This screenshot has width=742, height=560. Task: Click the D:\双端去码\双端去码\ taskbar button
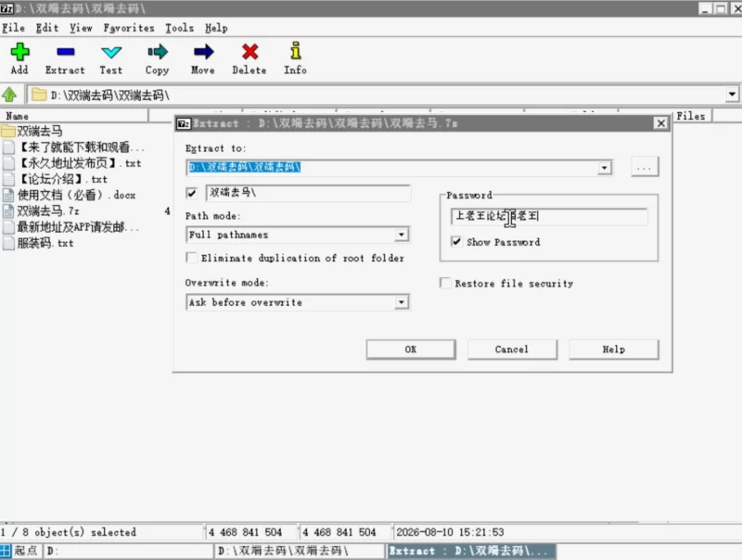coord(300,551)
